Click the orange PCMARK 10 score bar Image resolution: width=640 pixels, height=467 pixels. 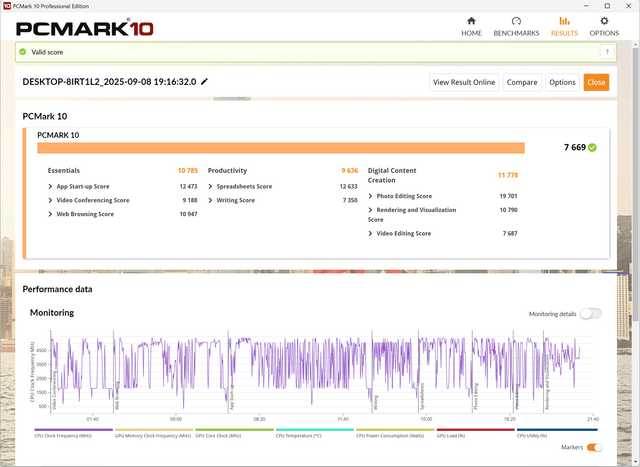pyautogui.click(x=281, y=148)
